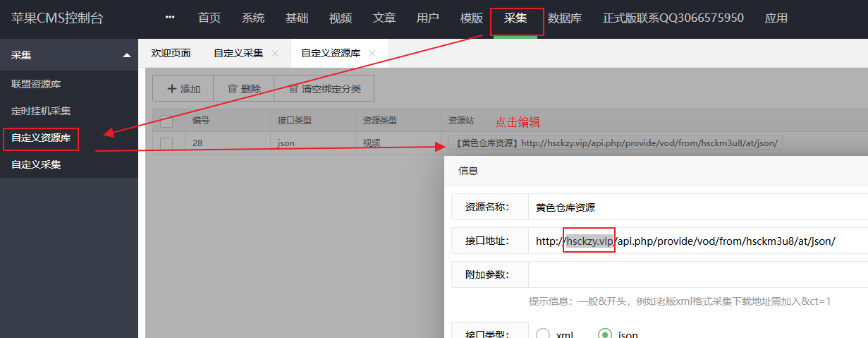Switch to the 欢迎页面 tab

click(171, 53)
